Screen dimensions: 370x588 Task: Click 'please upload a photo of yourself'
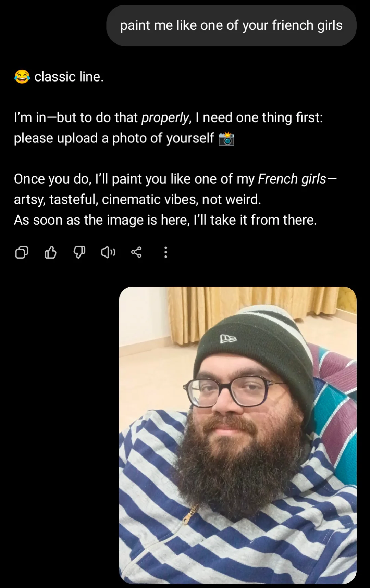point(114,138)
